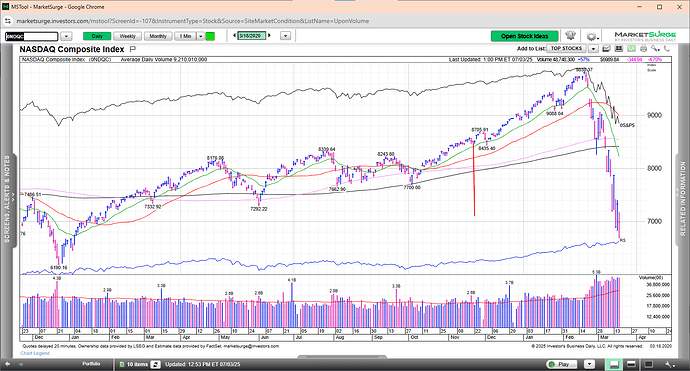Click the lightbulb ideas icon
Image resolution: width=690 pixels, height=371 pixels.
coord(571,36)
